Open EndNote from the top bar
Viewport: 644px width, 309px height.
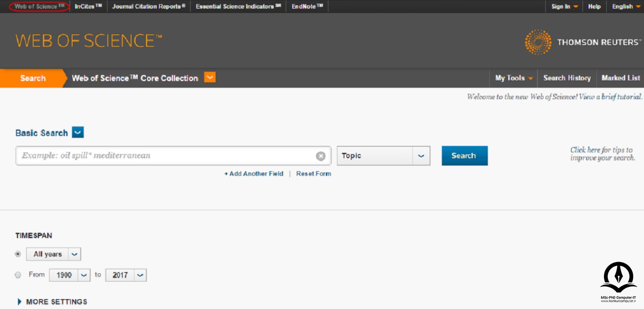point(307,6)
